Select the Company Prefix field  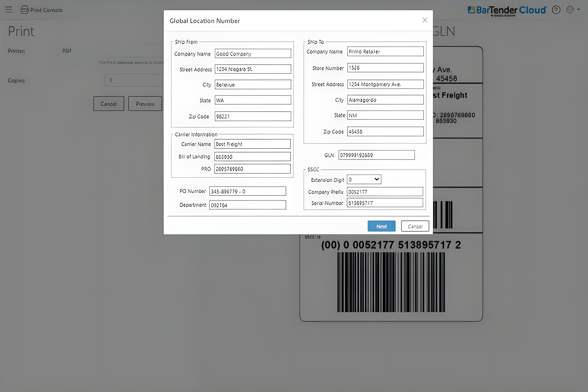coord(385,192)
